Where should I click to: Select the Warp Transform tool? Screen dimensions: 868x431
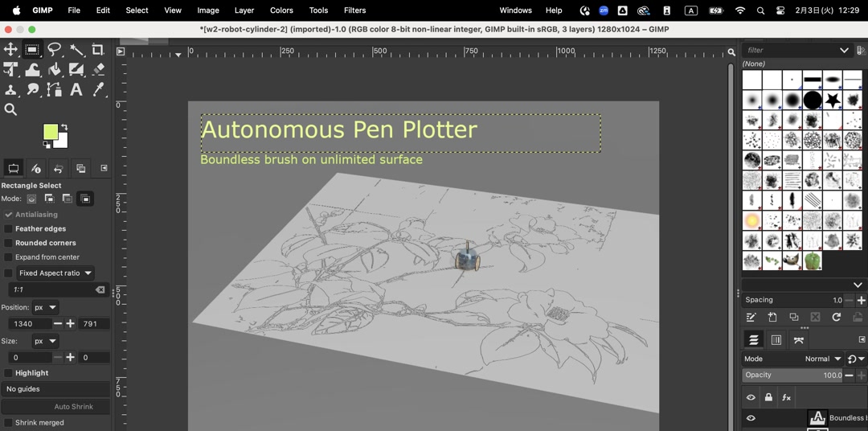[32, 69]
